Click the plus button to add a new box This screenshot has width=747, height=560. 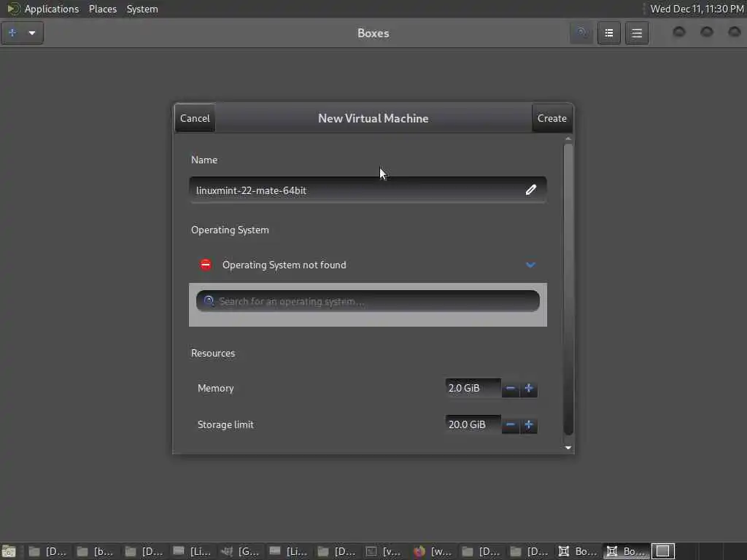click(13, 33)
